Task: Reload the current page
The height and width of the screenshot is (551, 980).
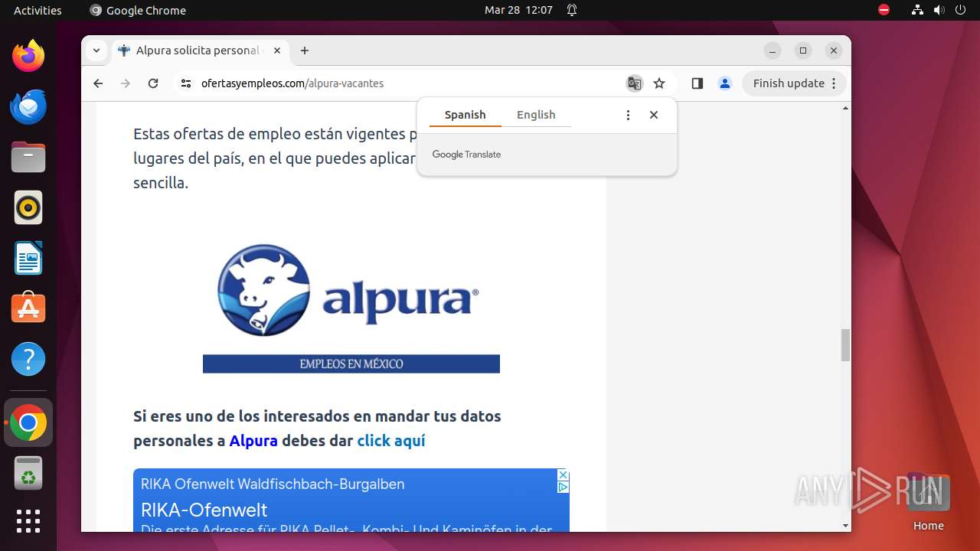Action: tap(153, 83)
